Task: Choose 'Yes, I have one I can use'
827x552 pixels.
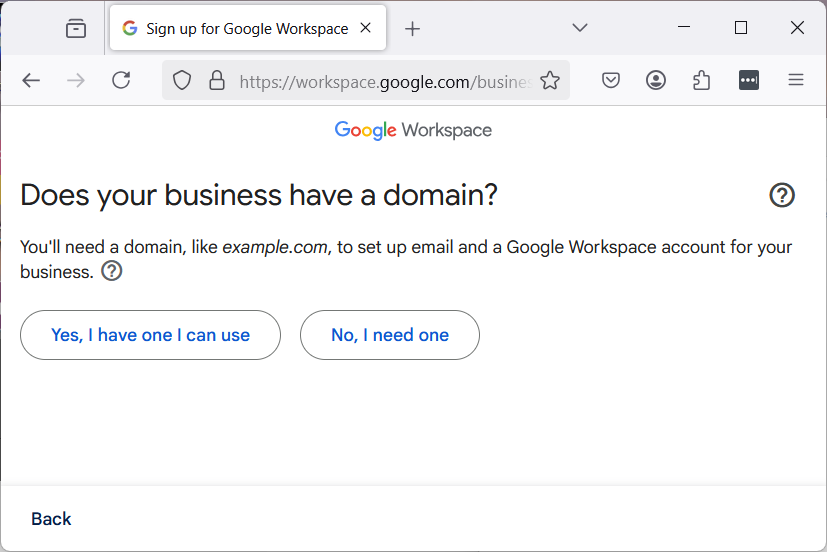Action: click(150, 335)
